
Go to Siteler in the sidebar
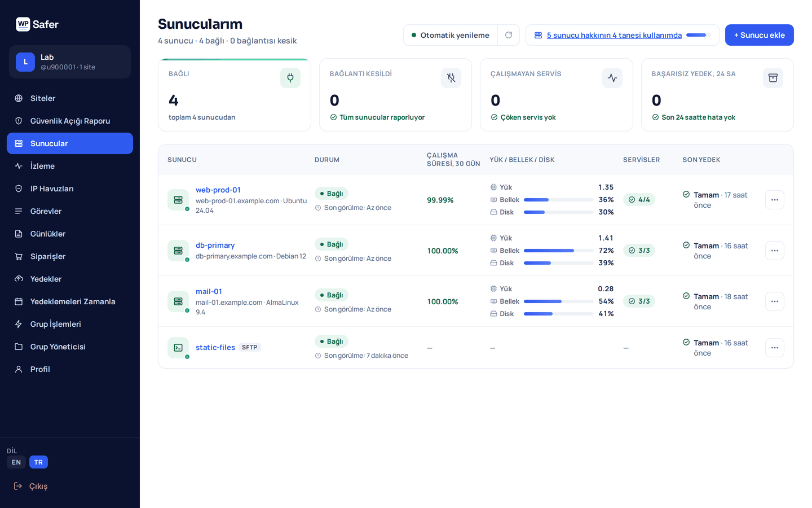coord(70,98)
